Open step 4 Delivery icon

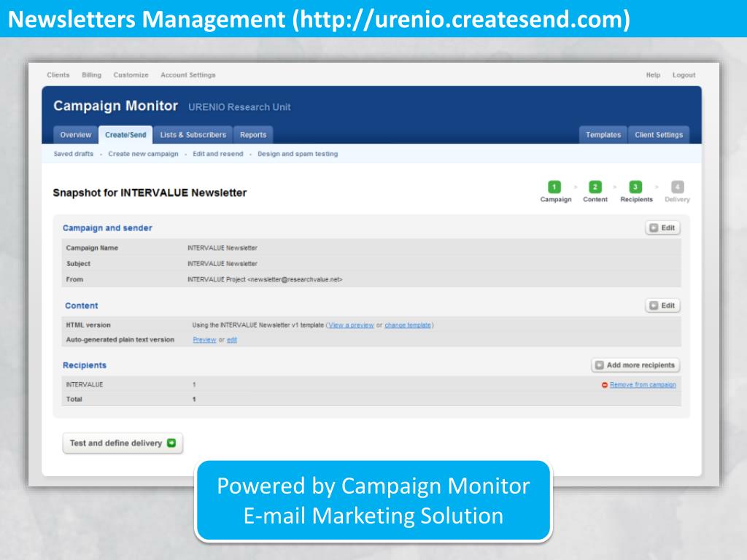coord(678,187)
